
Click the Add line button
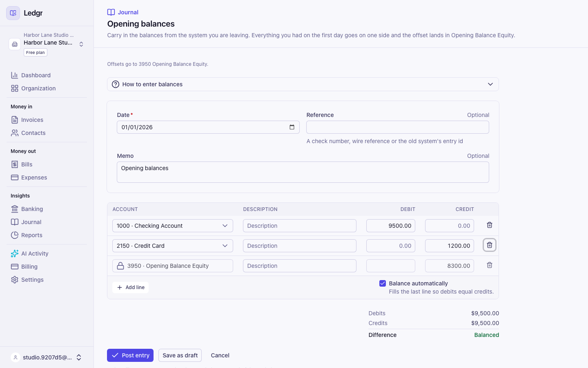[131, 287]
